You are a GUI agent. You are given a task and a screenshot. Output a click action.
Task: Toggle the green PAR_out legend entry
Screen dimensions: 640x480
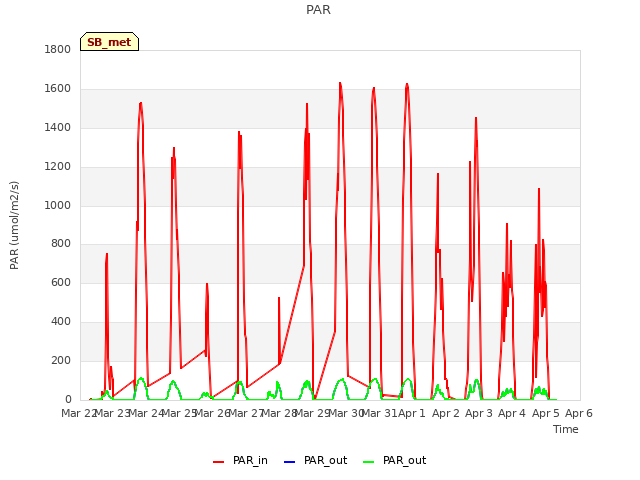(394, 460)
